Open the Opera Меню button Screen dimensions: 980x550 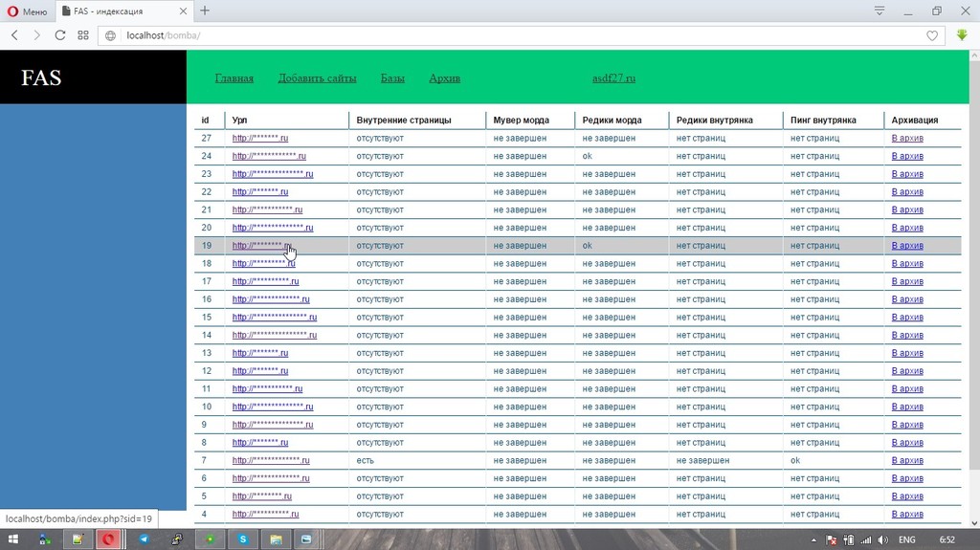click(27, 11)
